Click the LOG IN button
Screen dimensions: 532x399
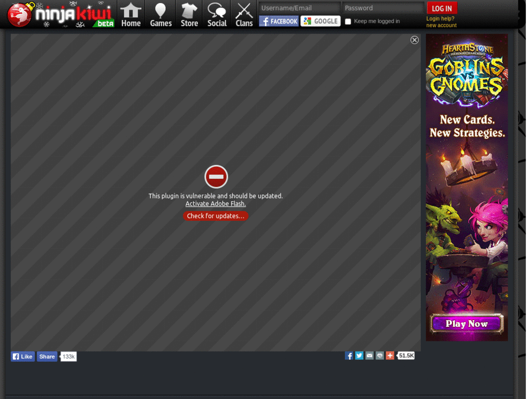coord(442,8)
